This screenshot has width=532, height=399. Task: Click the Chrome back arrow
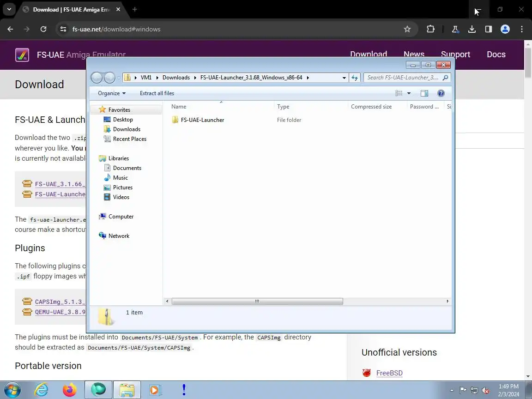point(10,29)
